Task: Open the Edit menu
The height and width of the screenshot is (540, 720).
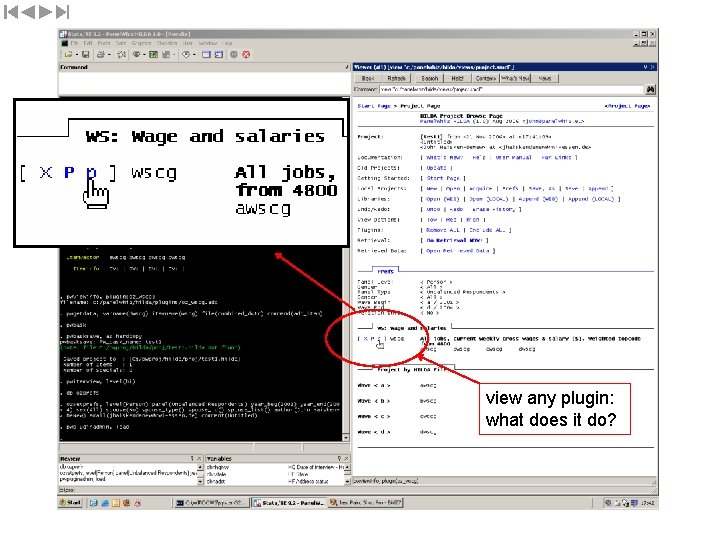Action: (x=88, y=43)
